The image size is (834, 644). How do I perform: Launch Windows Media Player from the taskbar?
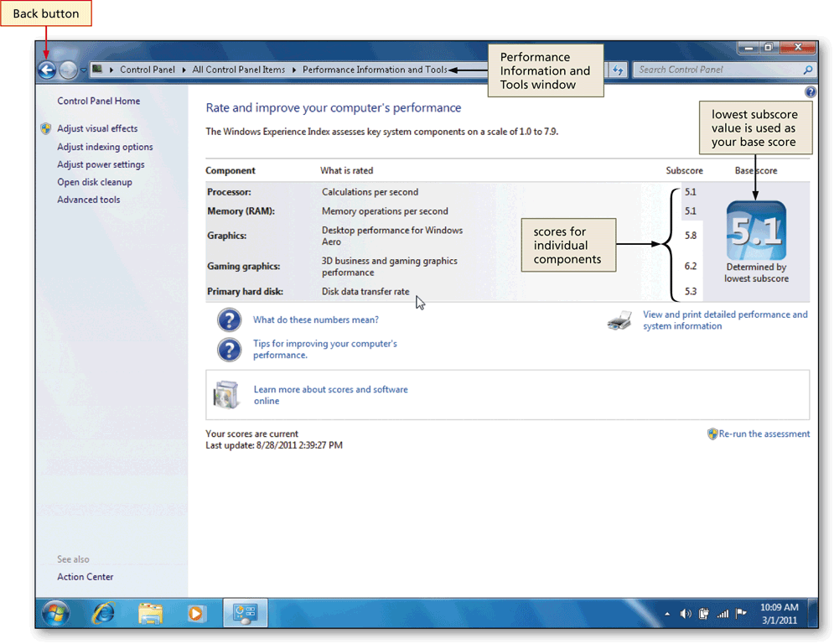195,614
